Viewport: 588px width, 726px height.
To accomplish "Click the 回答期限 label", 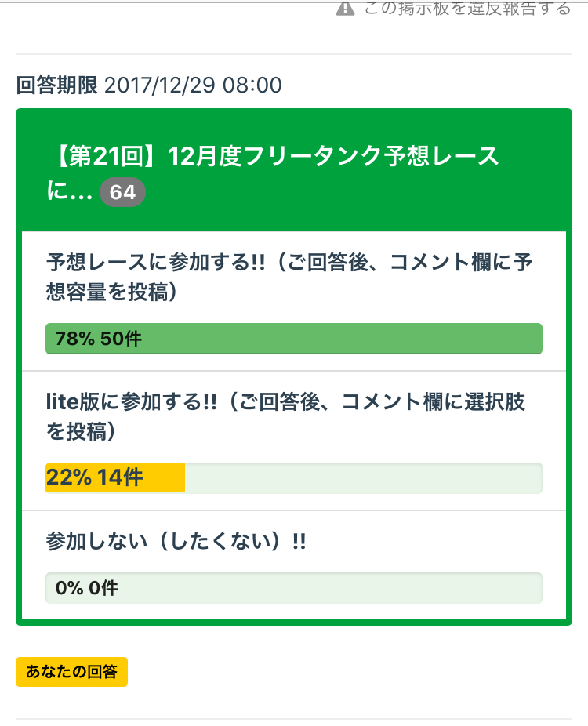I will [56, 85].
